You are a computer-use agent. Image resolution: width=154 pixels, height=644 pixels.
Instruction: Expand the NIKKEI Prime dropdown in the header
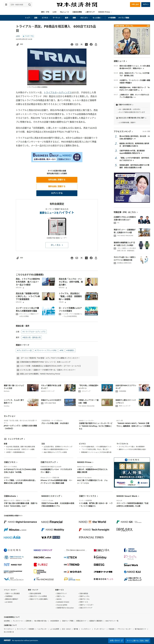coord(105,12)
